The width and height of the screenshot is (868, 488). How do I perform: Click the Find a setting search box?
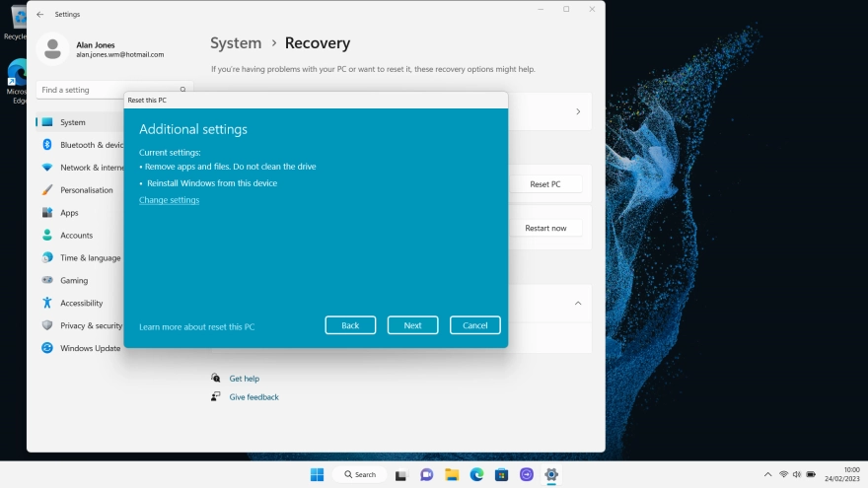click(108, 90)
